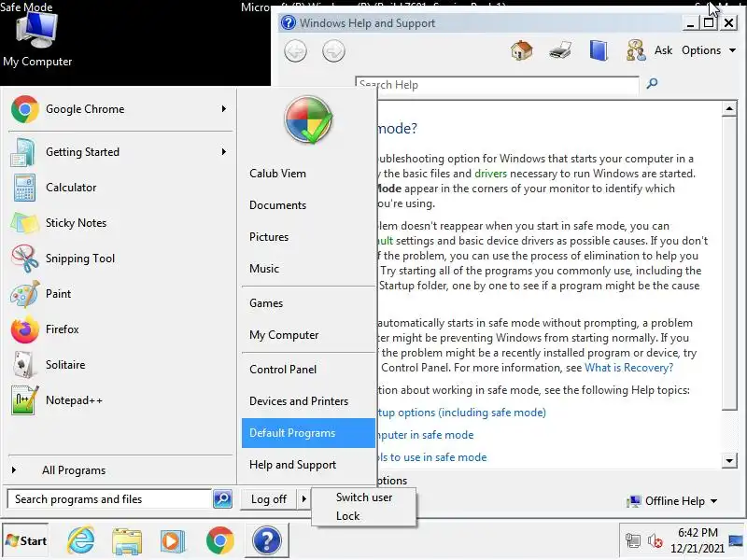
Task: Launch Calculator from the Start menu
Action: tap(120, 188)
